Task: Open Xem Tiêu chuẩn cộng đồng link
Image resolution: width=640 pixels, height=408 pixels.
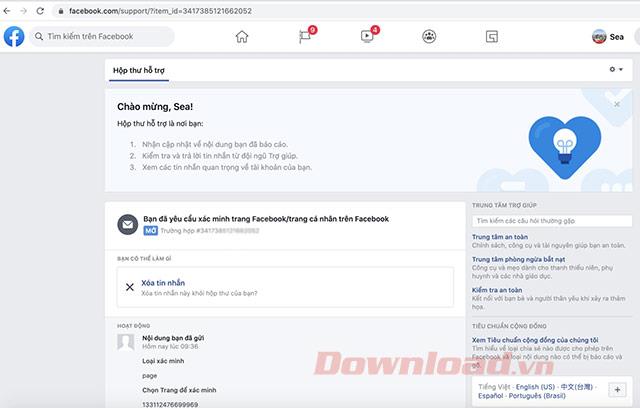Action: tap(535, 340)
